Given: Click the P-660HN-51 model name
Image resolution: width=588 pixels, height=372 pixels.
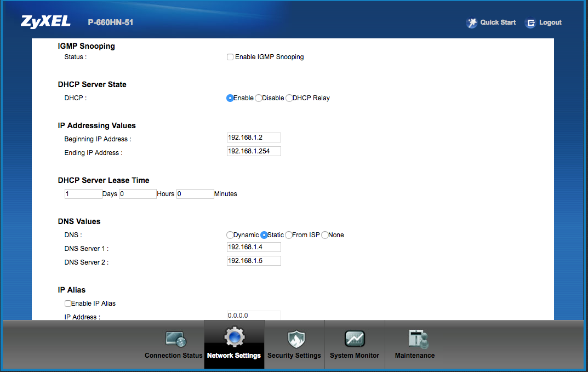Looking at the screenshot, I should coord(111,22).
